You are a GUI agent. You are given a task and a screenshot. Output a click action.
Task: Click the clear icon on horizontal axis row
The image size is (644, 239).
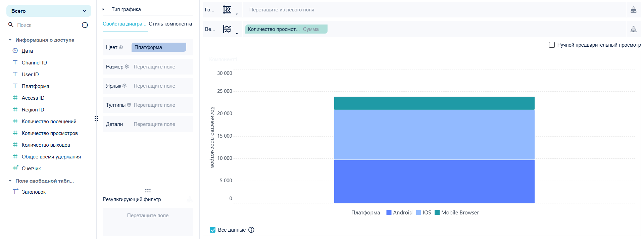(x=633, y=10)
